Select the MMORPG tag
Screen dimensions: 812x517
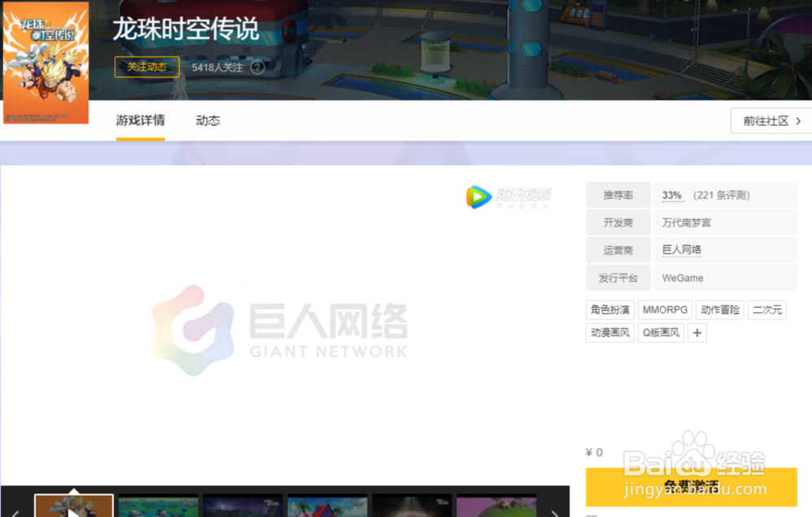[665, 310]
